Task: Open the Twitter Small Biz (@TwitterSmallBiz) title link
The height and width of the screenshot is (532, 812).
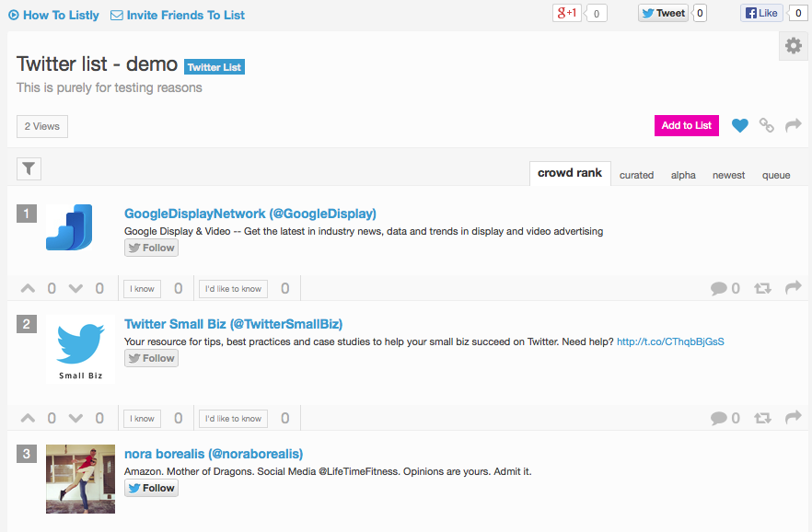Action: tap(233, 324)
